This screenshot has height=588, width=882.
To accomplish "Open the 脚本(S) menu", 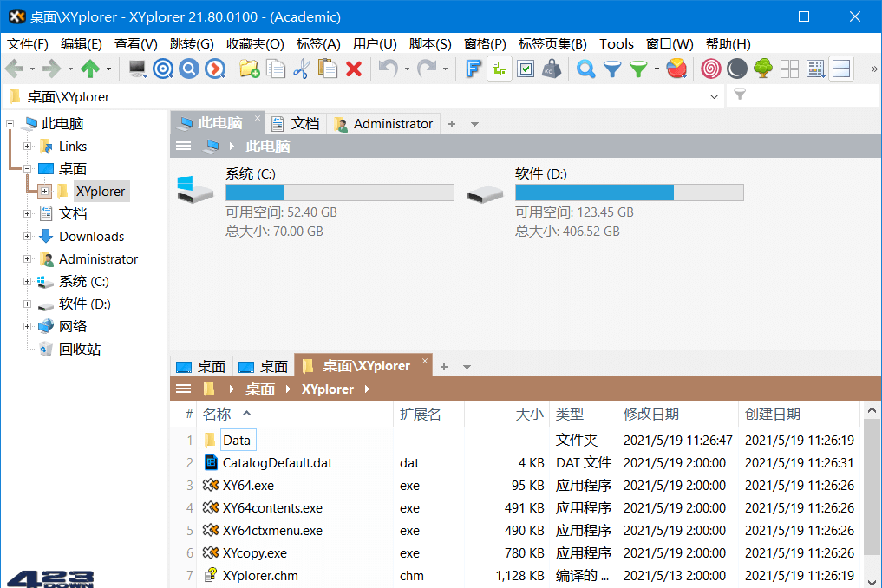I will coord(430,44).
